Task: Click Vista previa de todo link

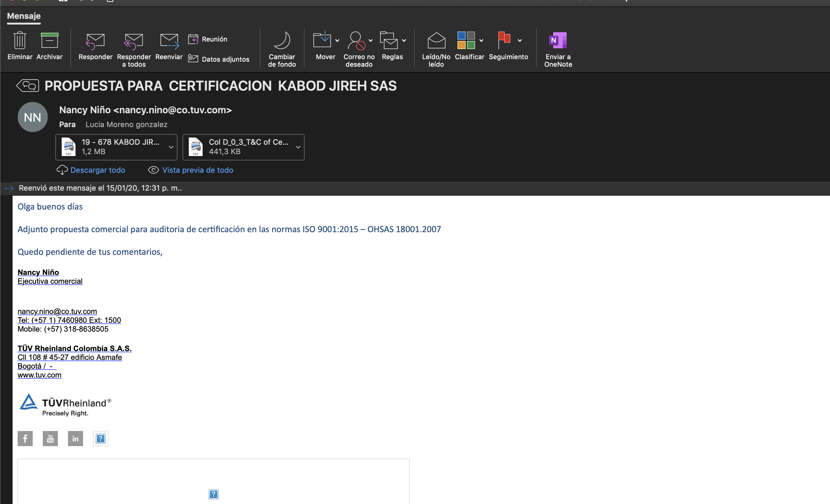Action: pos(197,170)
